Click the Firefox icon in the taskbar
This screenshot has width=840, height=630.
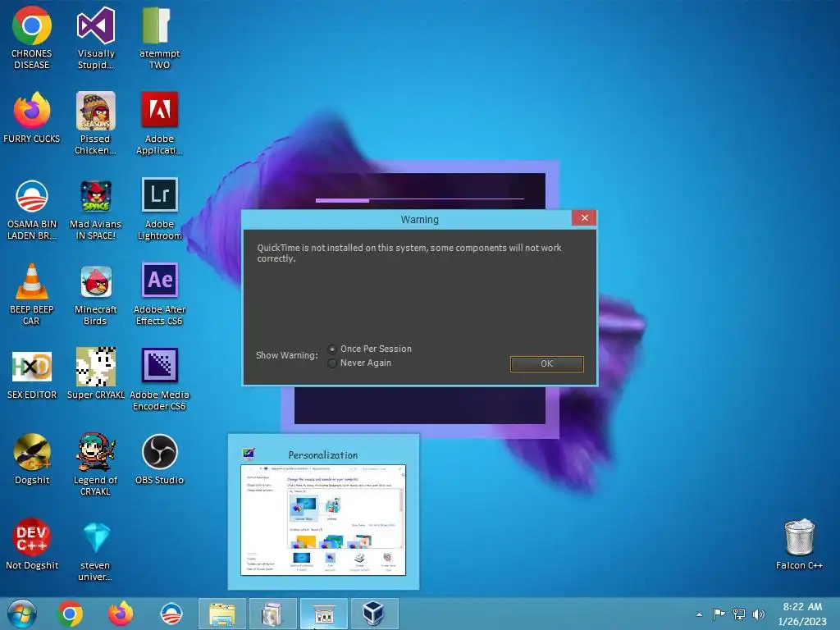121,614
